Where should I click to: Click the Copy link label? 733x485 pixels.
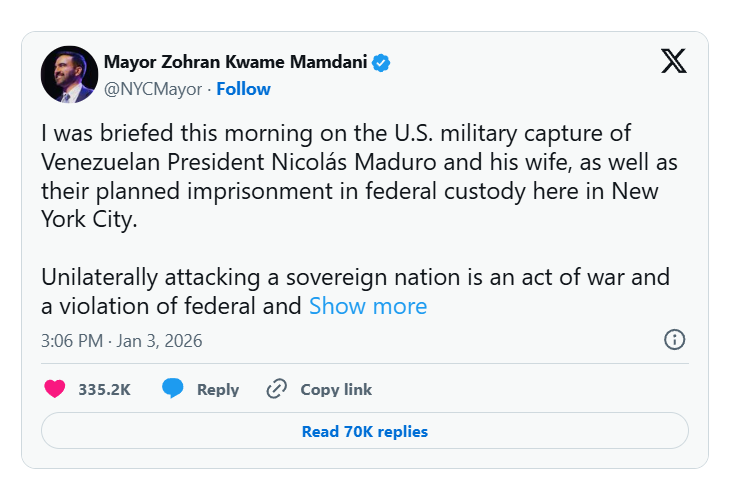click(336, 390)
